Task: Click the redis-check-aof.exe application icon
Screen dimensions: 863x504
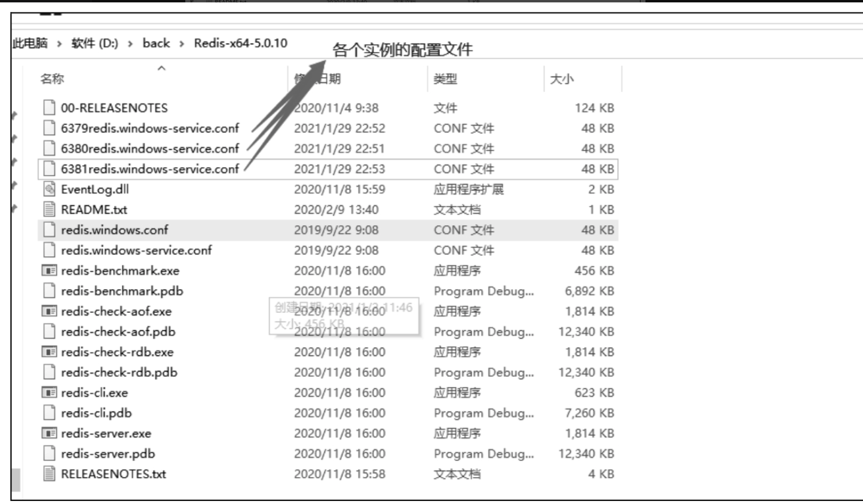Action: point(49,311)
